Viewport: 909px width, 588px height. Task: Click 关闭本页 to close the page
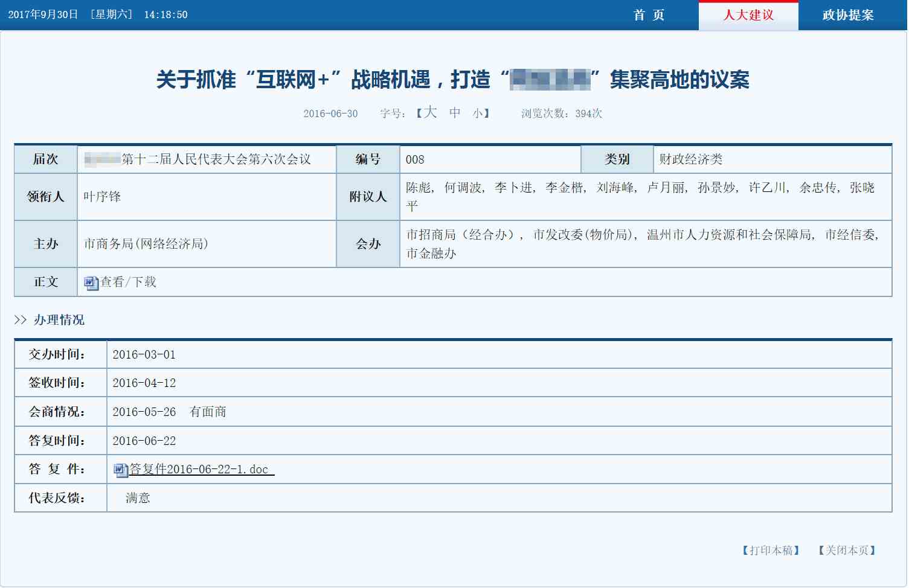pyautogui.click(x=847, y=550)
